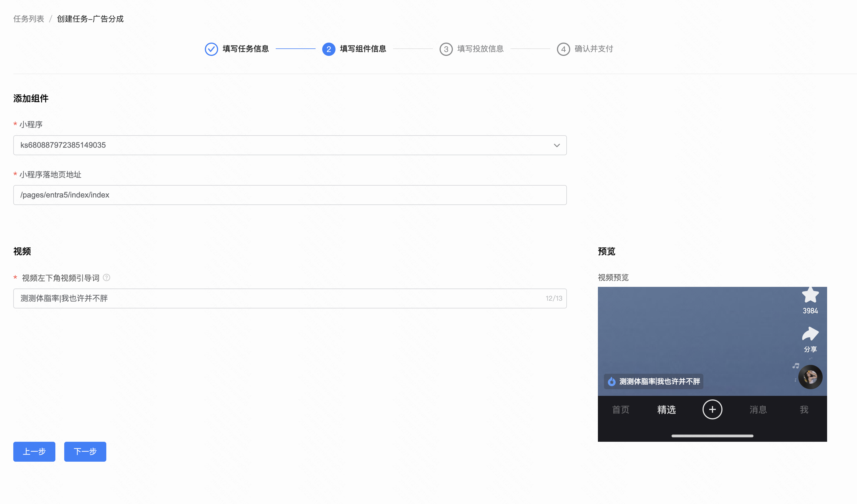857x504 pixels.
Task: Click the music note icon in preview
Action: (x=796, y=366)
